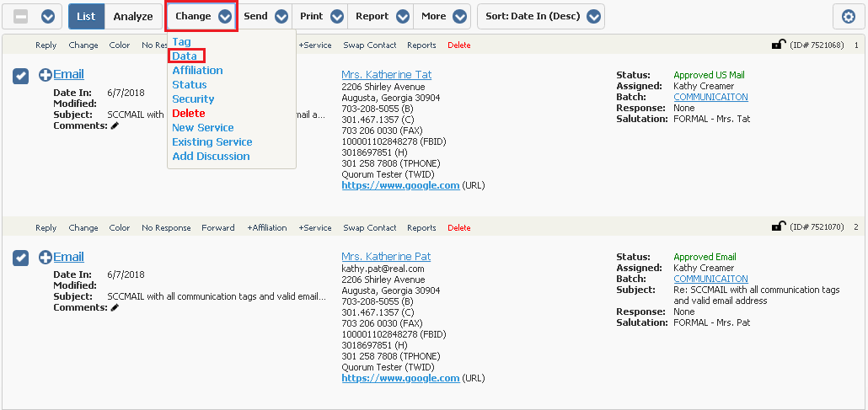Open the Mrs. Katherine Pat contact link
This screenshot has height=410, width=868.
coord(386,257)
